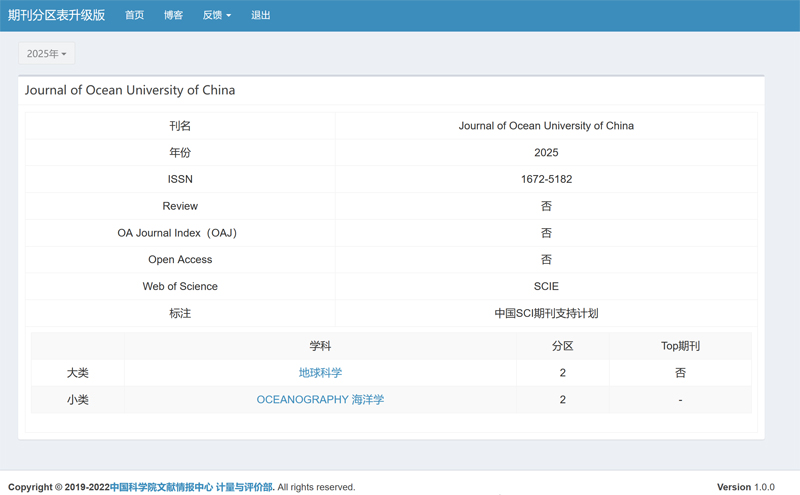Image resolution: width=800 pixels, height=495 pixels.
Task: Click the Journal of Ocean University heading
Action: (x=130, y=90)
